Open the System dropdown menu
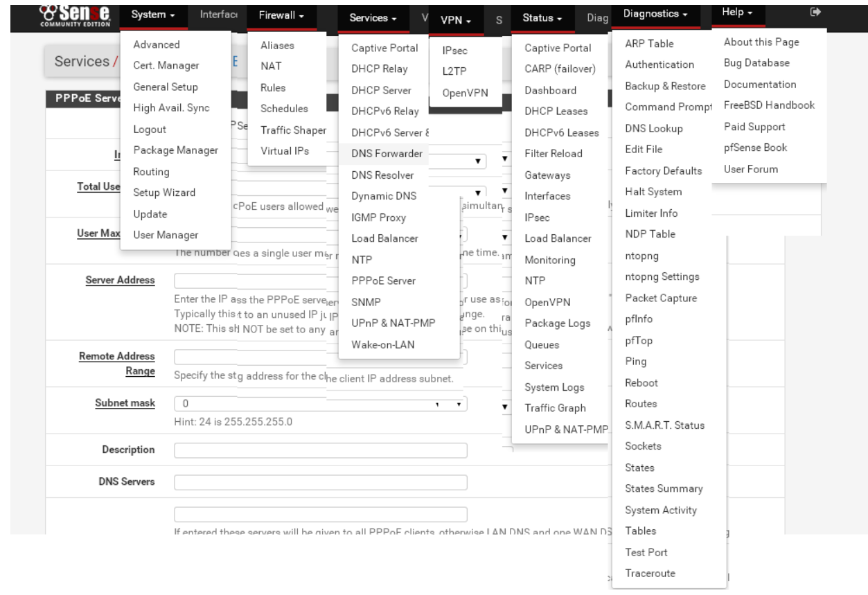The image size is (868, 595). 153,15
